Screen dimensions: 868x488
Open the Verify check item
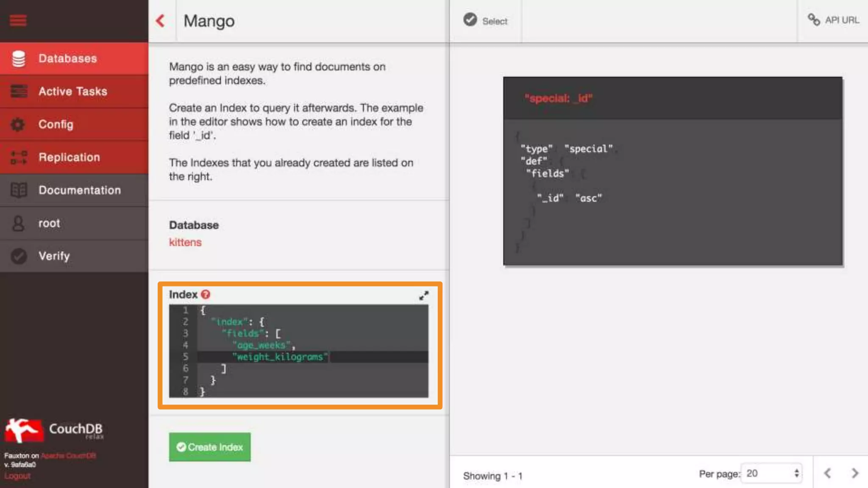(x=54, y=256)
